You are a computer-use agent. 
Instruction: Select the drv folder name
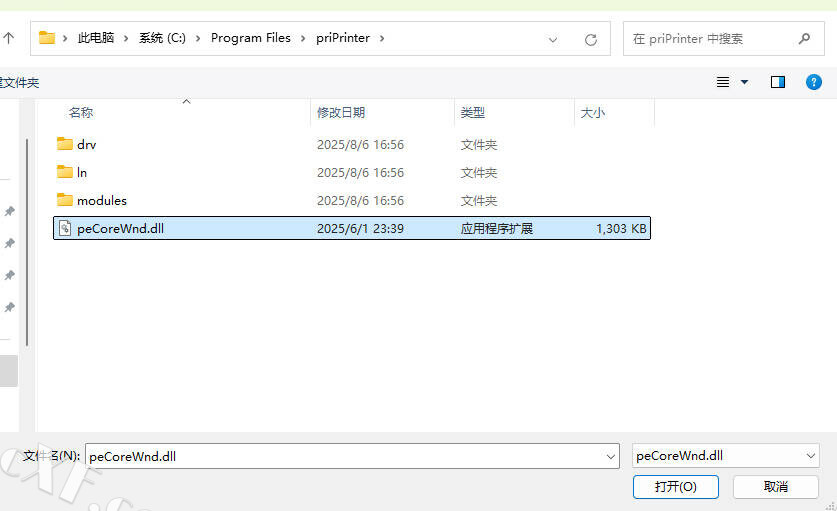(86, 145)
